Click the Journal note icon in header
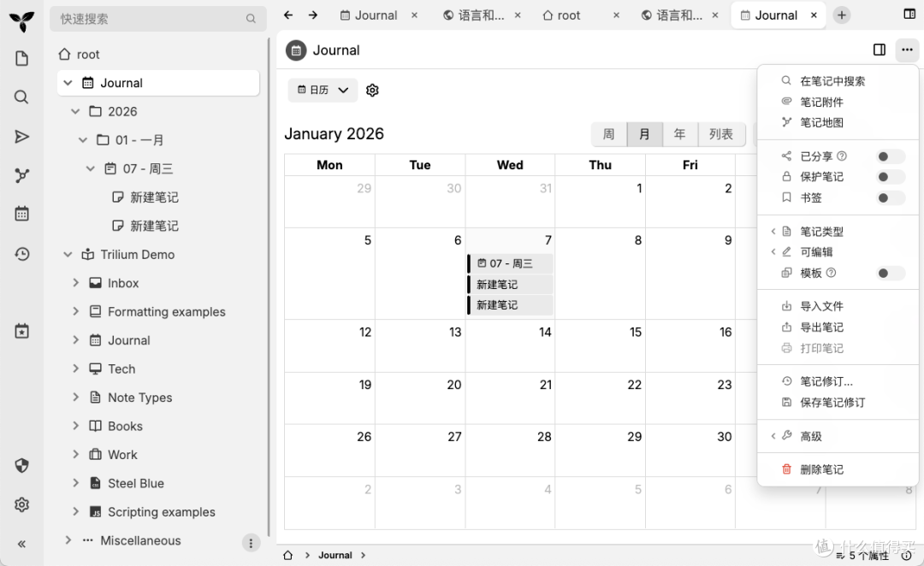Image resolution: width=924 pixels, height=566 pixels. click(296, 50)
